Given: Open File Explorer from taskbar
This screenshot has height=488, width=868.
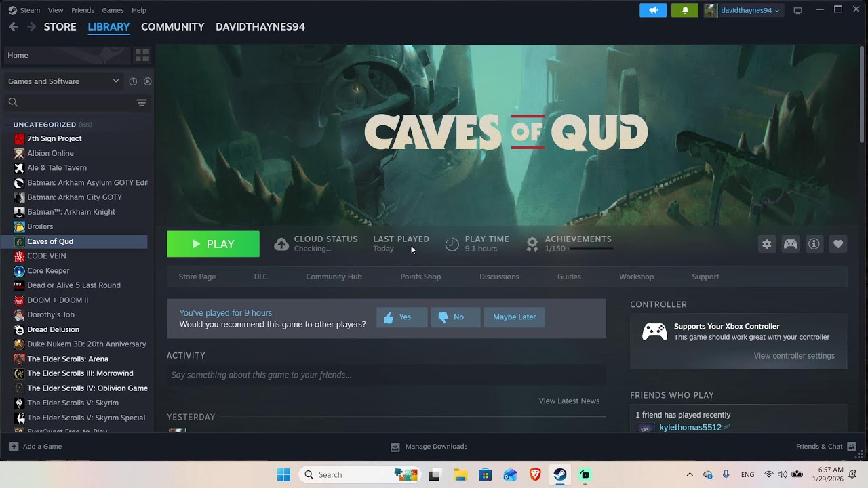Looking at the screenshot, I should tap(460, 474).
